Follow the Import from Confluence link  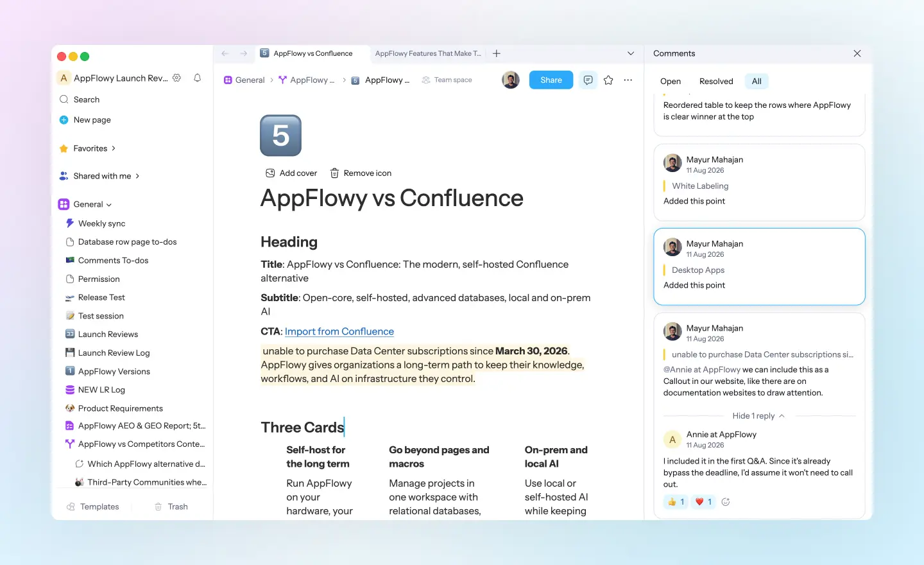339,331
